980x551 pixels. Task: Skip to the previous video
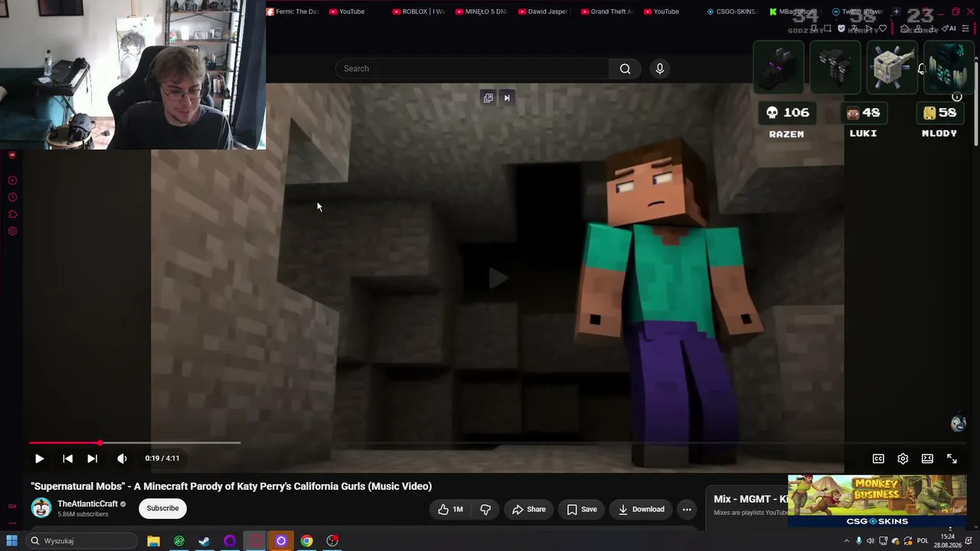(x=67, y=458)
